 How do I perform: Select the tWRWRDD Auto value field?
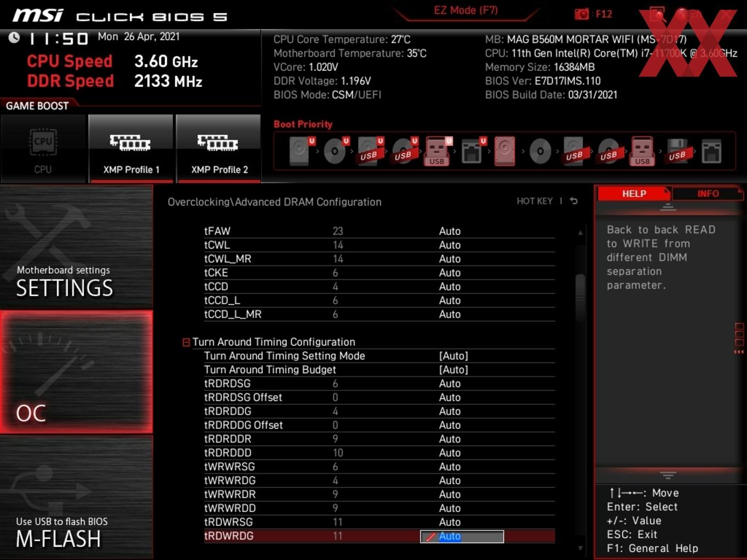pyautogui.click(x=450, y=508)
